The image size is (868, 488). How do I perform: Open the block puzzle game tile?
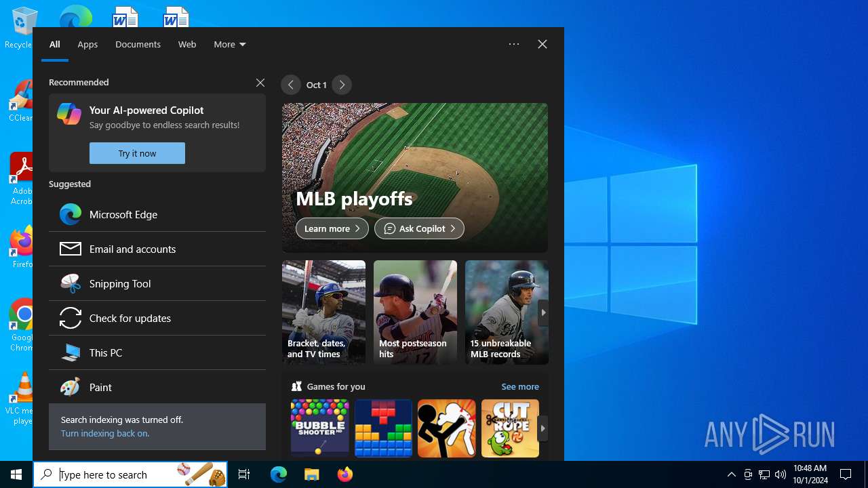(x=383, y=428)
